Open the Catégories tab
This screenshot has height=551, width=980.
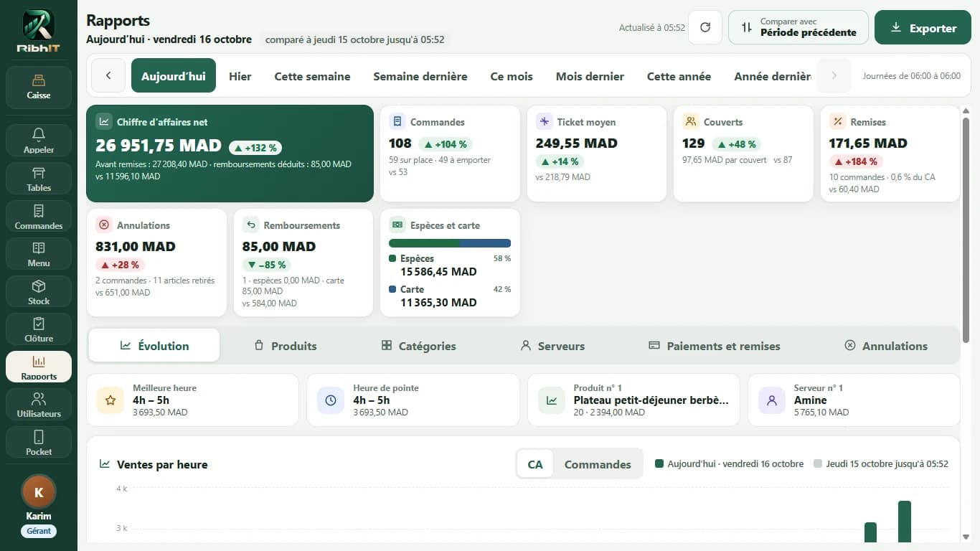[x=418, y=346]
